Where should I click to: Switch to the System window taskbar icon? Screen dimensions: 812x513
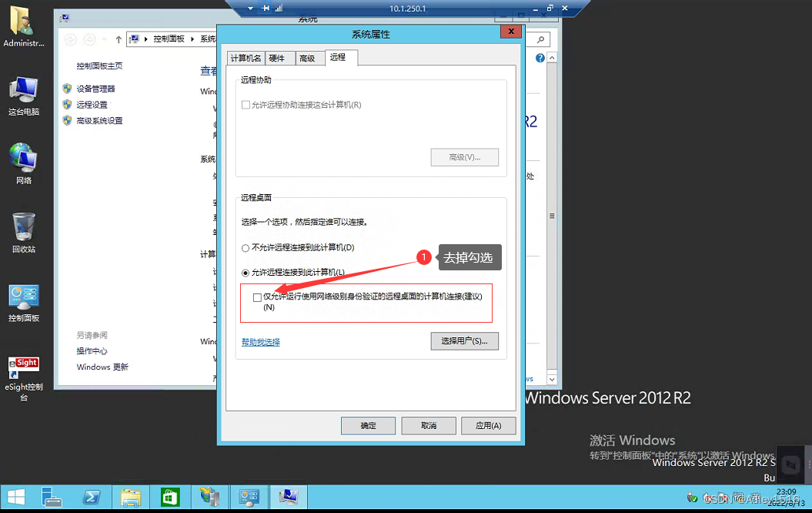click(x=289, y=498)
